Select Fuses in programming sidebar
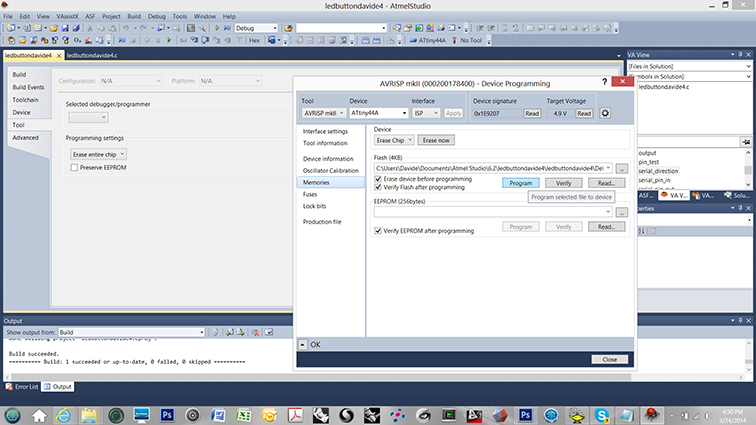Screen dimensions: 756x425 (310, 194)
